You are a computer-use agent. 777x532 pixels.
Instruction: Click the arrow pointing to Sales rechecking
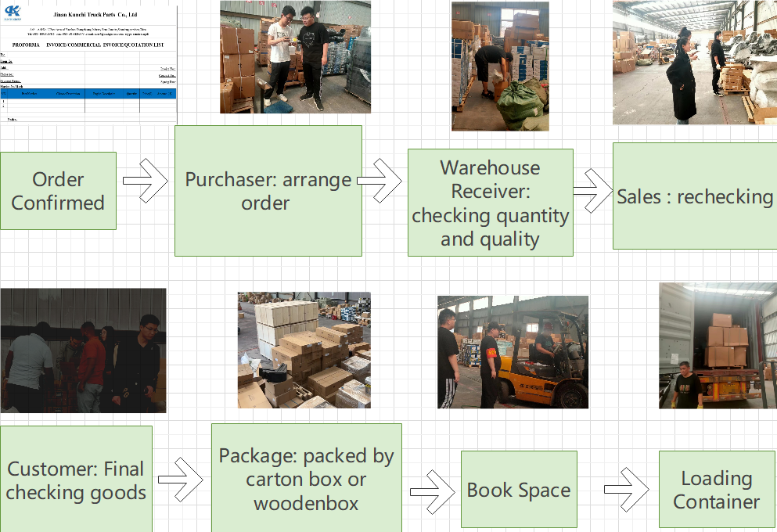point(592,190)
